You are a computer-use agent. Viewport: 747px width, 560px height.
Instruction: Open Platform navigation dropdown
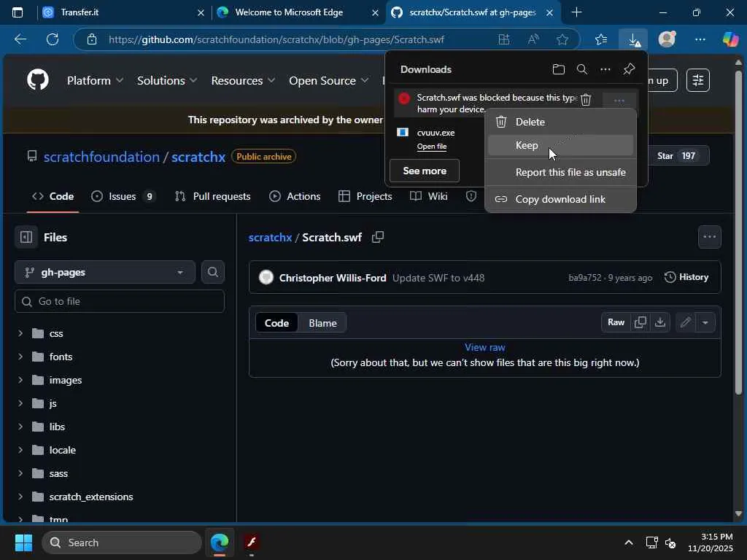95,80
